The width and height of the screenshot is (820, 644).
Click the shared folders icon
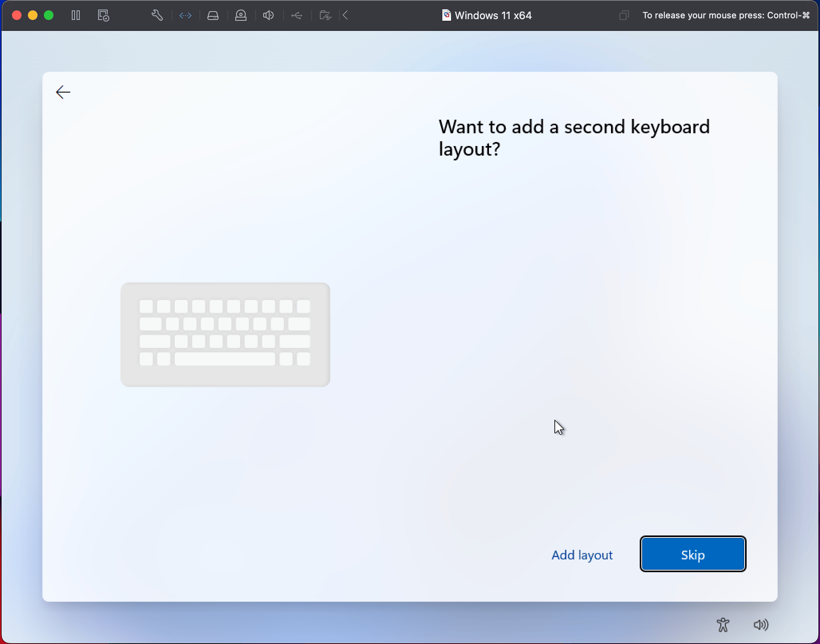click(325, 16)
